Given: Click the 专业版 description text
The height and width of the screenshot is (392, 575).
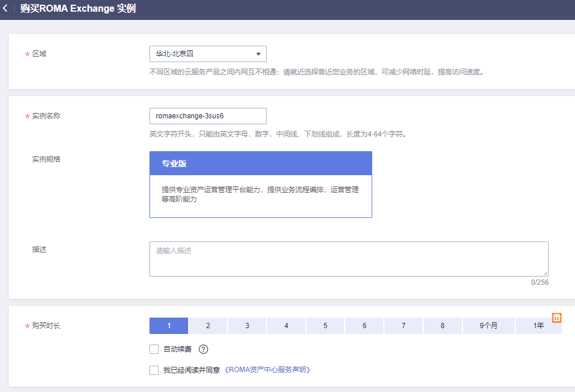Looking at the screenshot, I should 260,195.
